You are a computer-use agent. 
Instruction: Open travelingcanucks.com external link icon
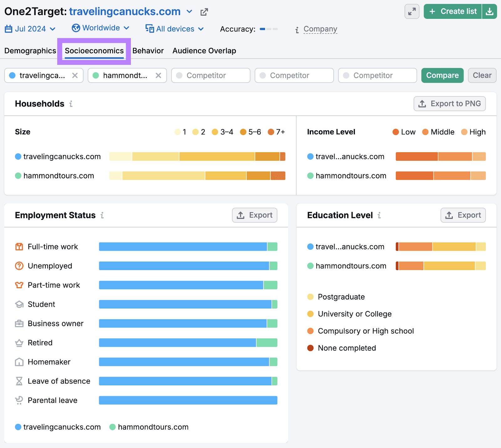204,12
